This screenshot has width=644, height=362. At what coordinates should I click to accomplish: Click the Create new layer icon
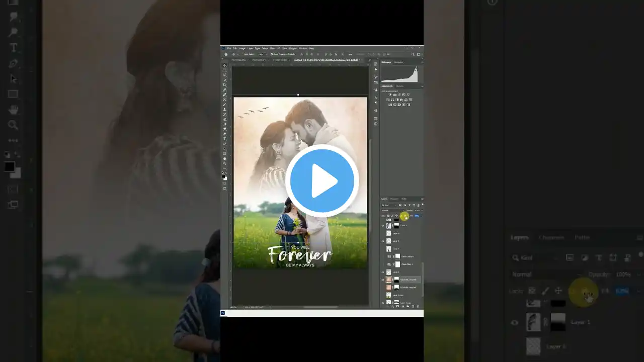(413, 306)
